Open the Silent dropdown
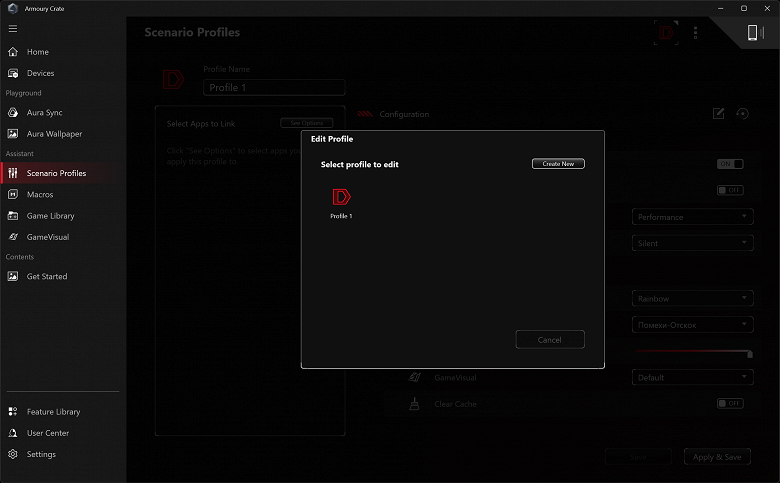780x483 pixels. tap(692, 243)
